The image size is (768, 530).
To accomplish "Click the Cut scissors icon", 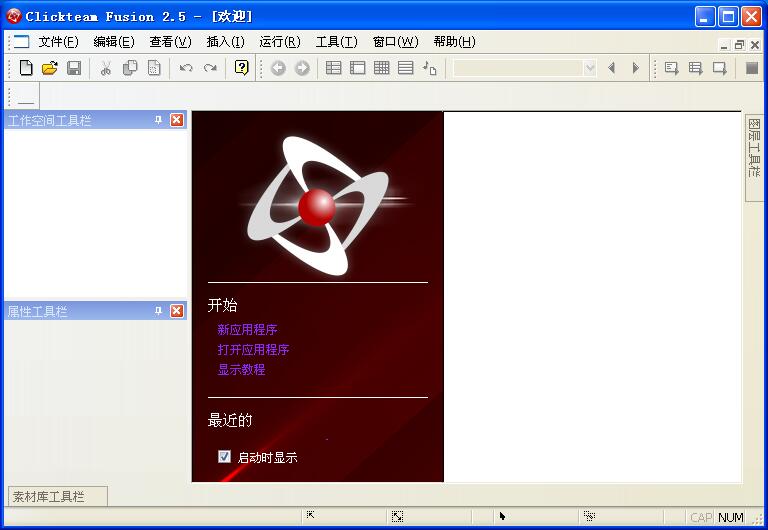I will [x=106, y=68].
